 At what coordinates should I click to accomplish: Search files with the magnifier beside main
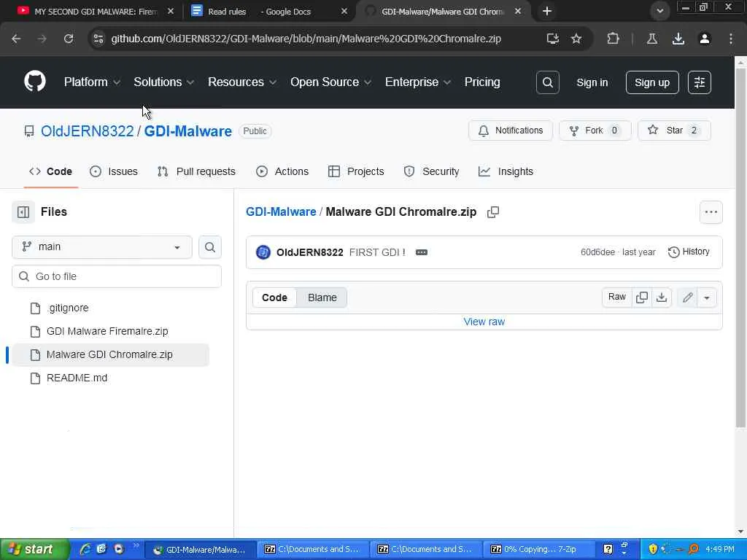209,247
